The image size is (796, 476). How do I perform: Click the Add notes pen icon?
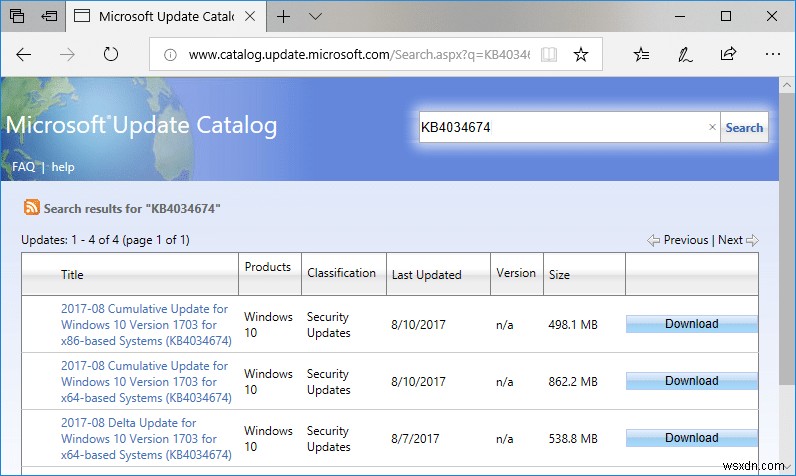point(686,54)
